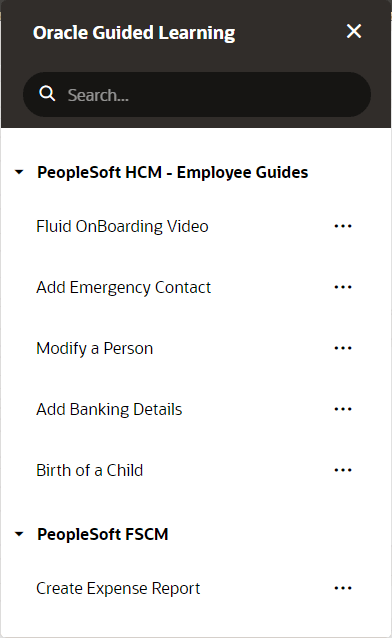392x638 pixels.
Task: Open more options for Add Banking Details
Action: click(343, 409)
